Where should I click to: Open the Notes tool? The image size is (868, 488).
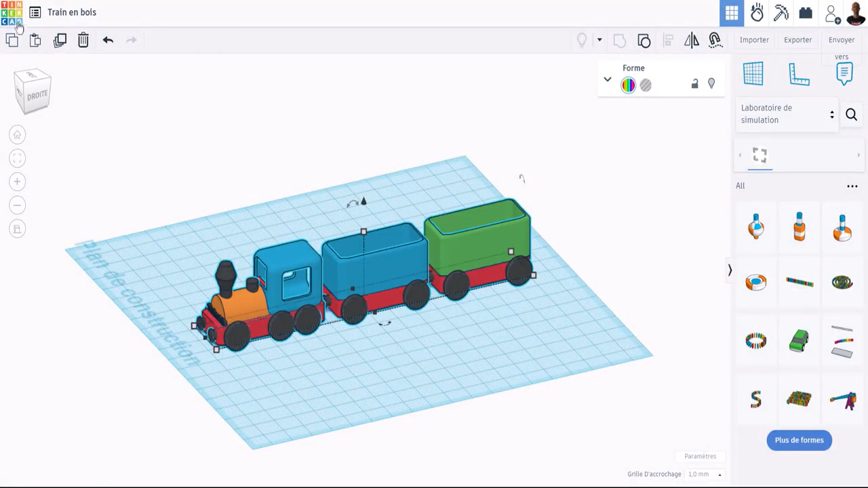point(844,73)
